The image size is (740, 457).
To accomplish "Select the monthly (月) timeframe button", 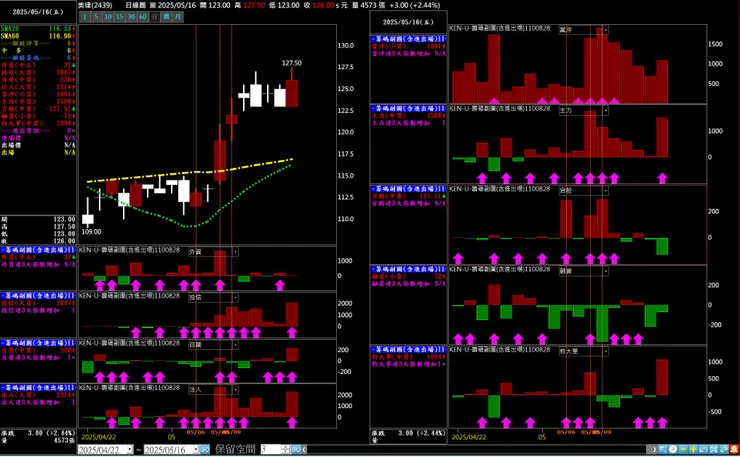I will click(x=177, y=17).
